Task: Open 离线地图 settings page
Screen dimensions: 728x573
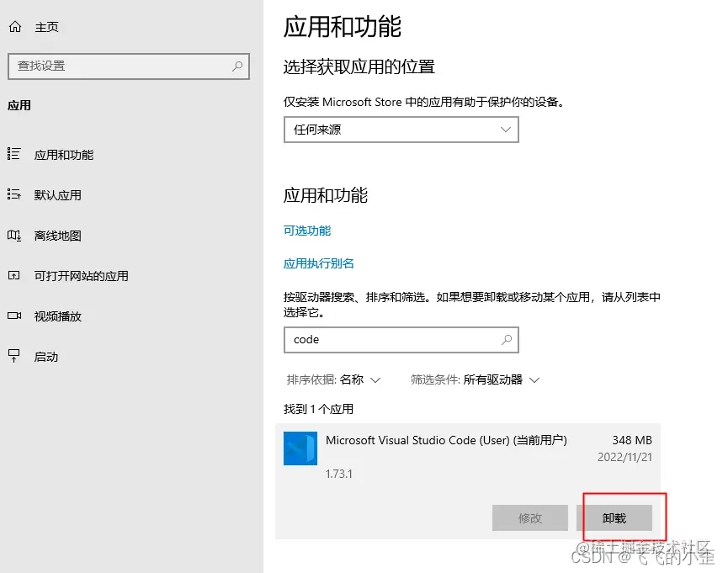Action: point(57,236)
